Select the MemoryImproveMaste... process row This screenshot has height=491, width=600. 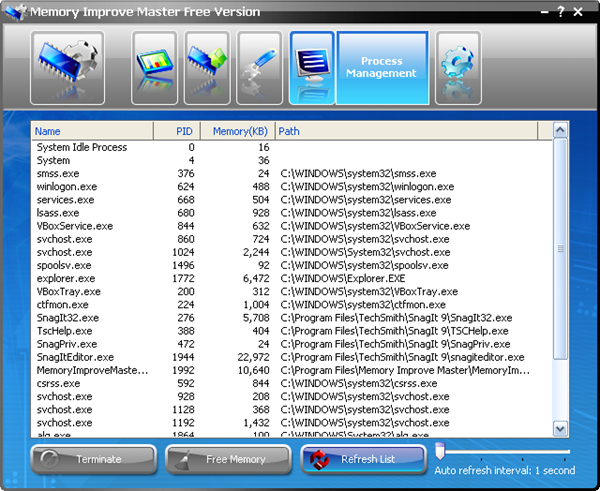[x=292, y=370]
